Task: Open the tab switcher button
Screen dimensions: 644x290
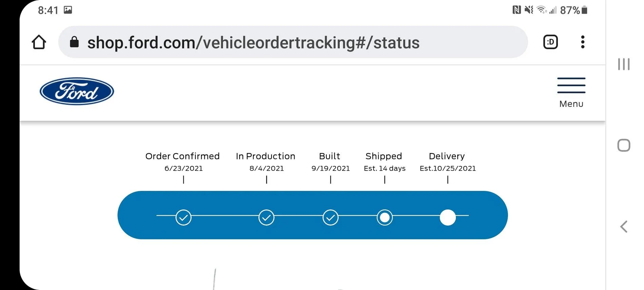Action: pyautogui.click(x=550, y=42)
